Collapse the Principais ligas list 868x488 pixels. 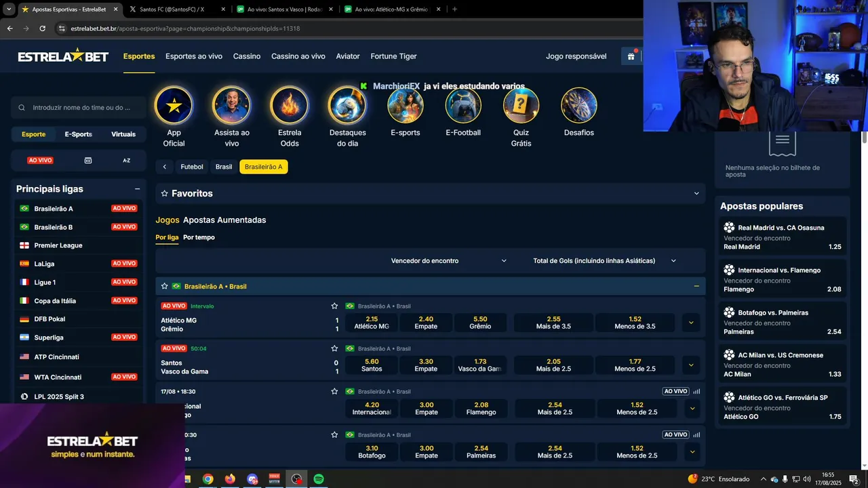click(x=137, y=189)
